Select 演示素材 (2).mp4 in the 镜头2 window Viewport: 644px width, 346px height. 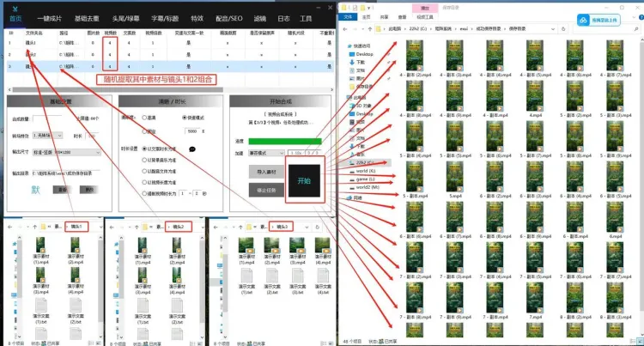click(x=177, y=251)
